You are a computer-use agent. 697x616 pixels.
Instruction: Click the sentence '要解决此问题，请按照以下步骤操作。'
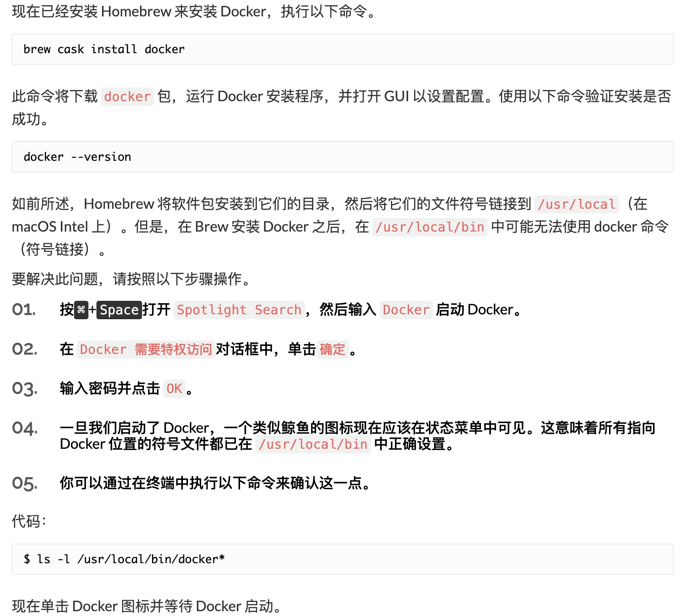coord(131,279)
